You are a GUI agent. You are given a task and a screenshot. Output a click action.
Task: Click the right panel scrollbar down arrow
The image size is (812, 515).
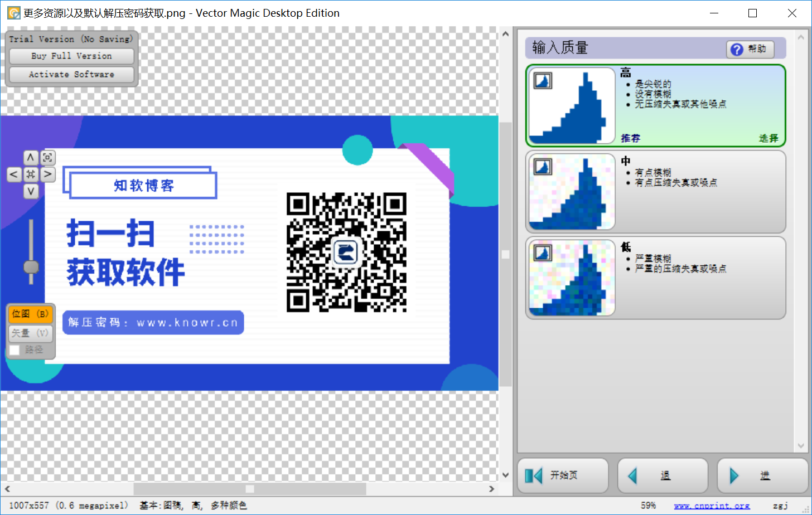coord(801,446)
